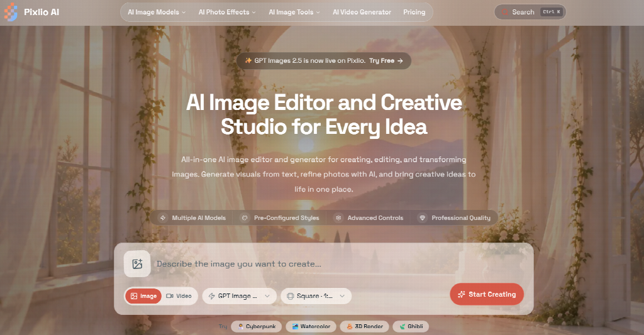The height and width of the screenshot is (335, 644).
Task: Click the Pre-Configured Styles palette icon
Action: [x=245, y=218]
